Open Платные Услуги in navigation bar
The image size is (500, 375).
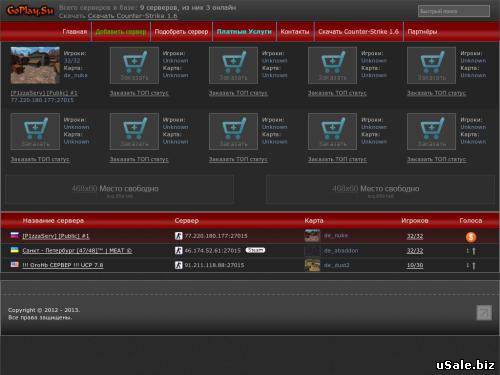pos(244,32)
